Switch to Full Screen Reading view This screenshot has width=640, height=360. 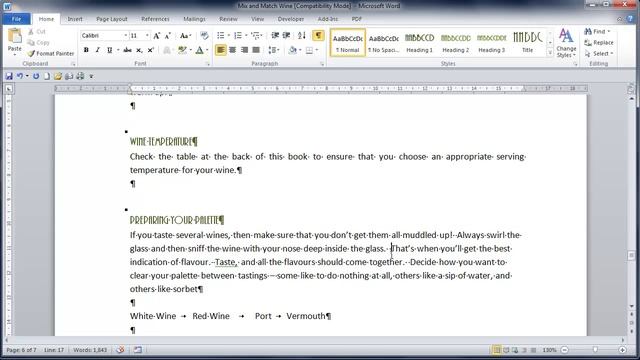[506, 350]
